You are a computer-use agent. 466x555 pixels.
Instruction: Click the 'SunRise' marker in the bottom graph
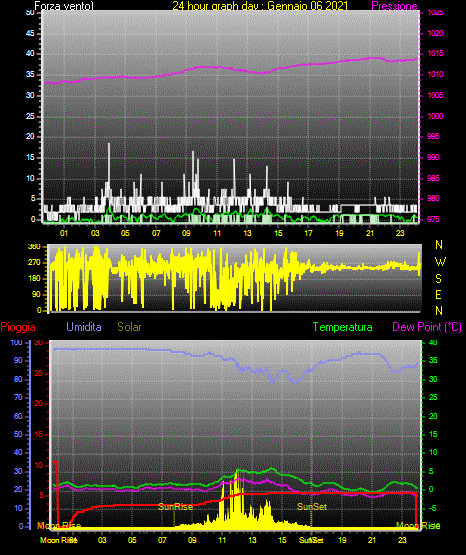pyautogui.click(x=176, y=507)
